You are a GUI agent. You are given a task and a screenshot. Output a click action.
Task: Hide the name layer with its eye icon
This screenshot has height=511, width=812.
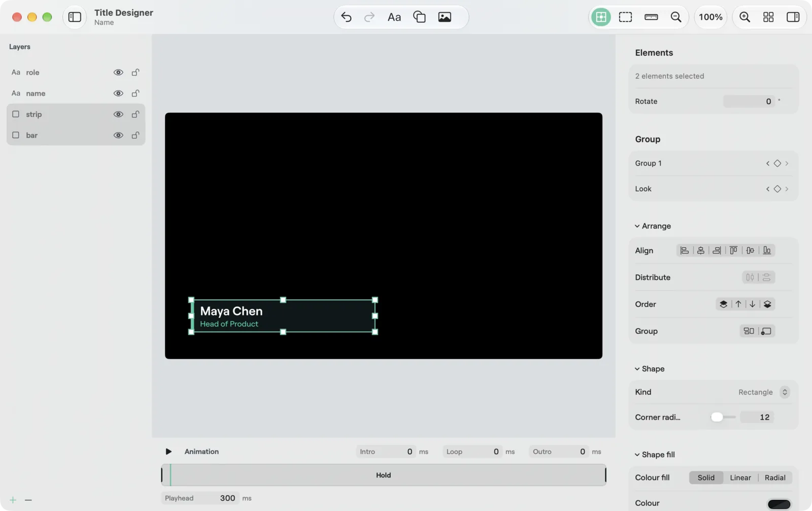point(118,93)
